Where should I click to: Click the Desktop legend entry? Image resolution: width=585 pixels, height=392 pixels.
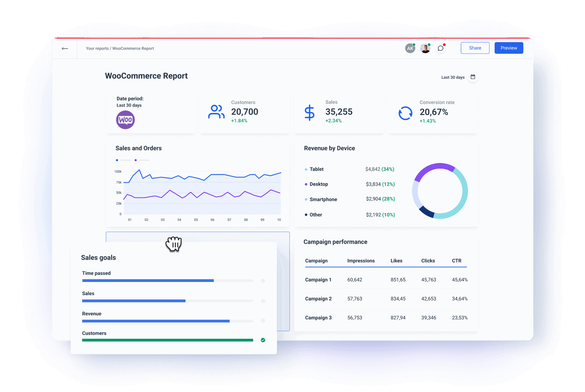coord(316,184)
